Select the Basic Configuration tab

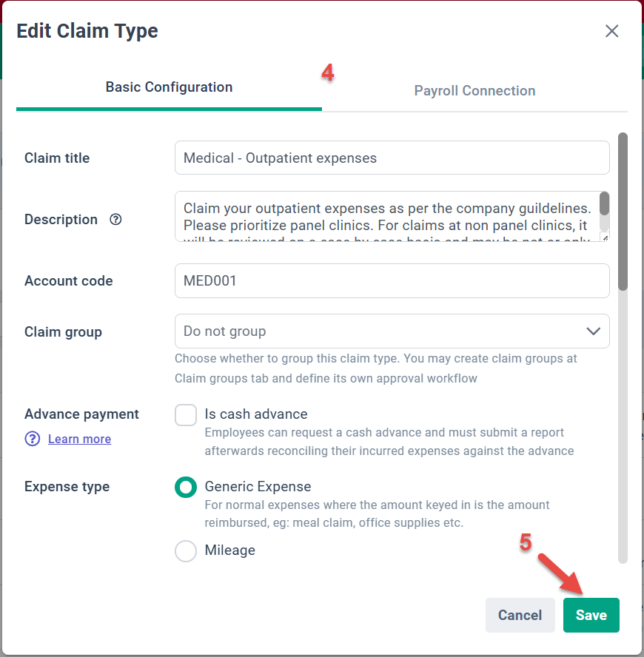tap(169, 87)
